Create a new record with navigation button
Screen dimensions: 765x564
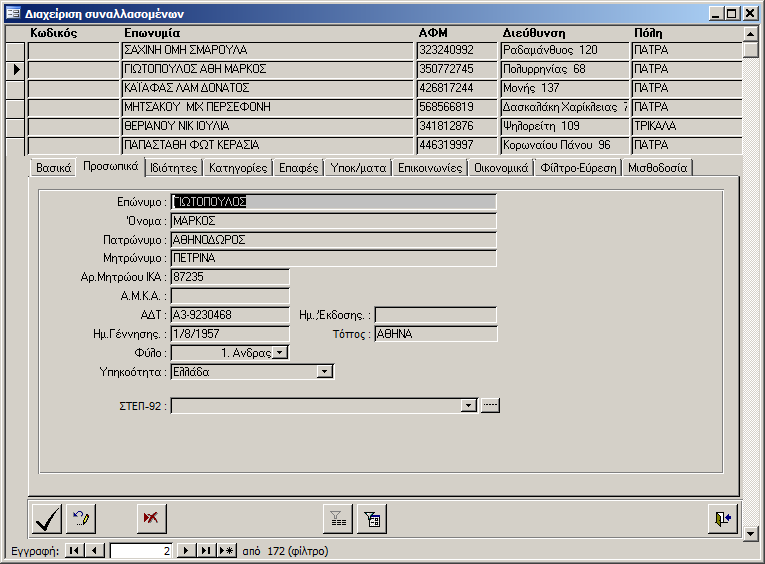point(226,551)
